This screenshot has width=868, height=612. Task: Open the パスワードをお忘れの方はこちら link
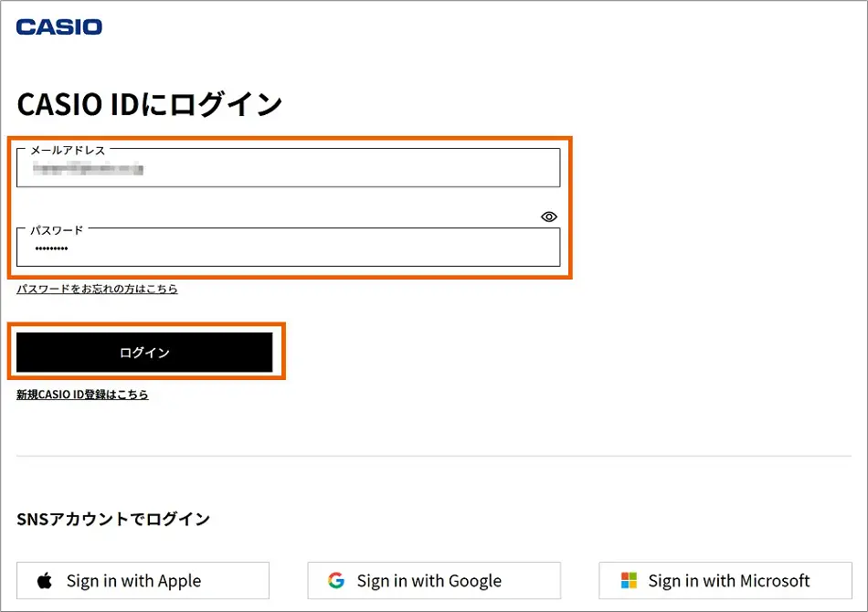click(98, 289)
